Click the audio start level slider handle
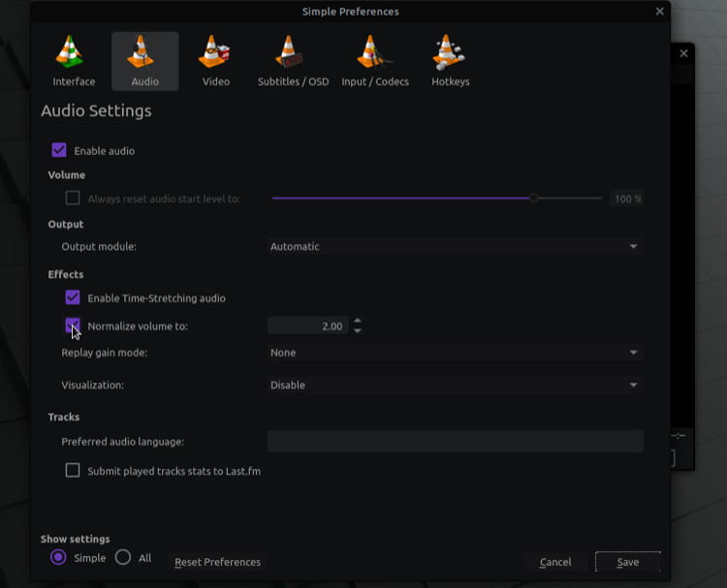Screen dimensions: 727x588 pyautogui.click(x=534, y=198)
